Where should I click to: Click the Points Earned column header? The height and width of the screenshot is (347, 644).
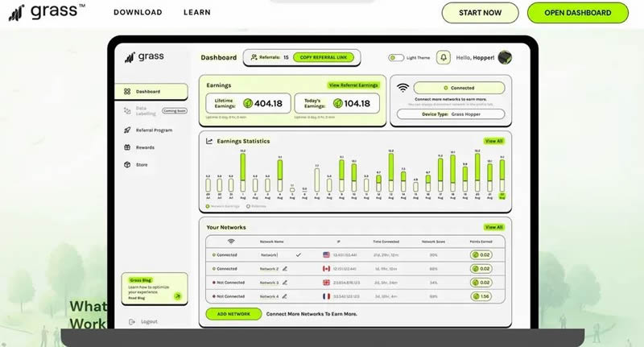481,242
